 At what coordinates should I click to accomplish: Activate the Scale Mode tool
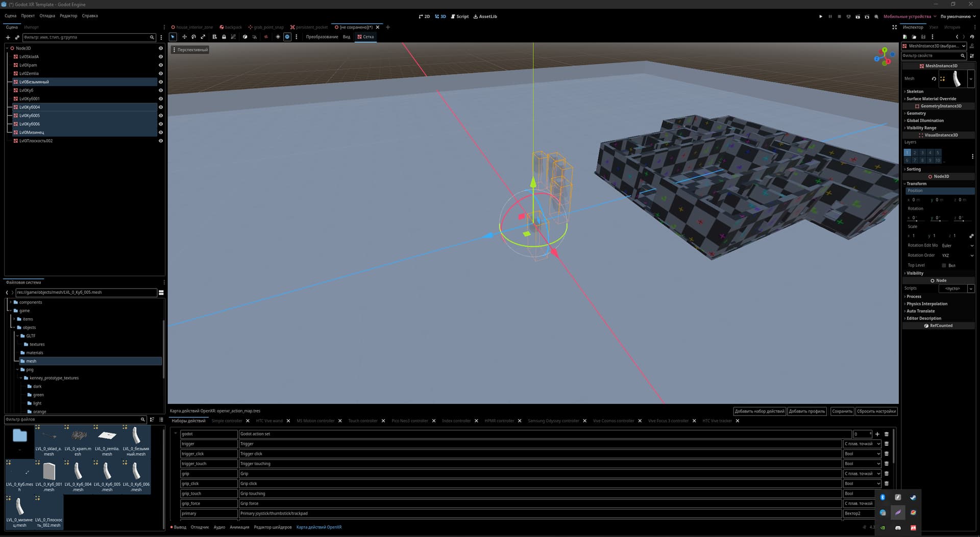(x=203, y=37)
